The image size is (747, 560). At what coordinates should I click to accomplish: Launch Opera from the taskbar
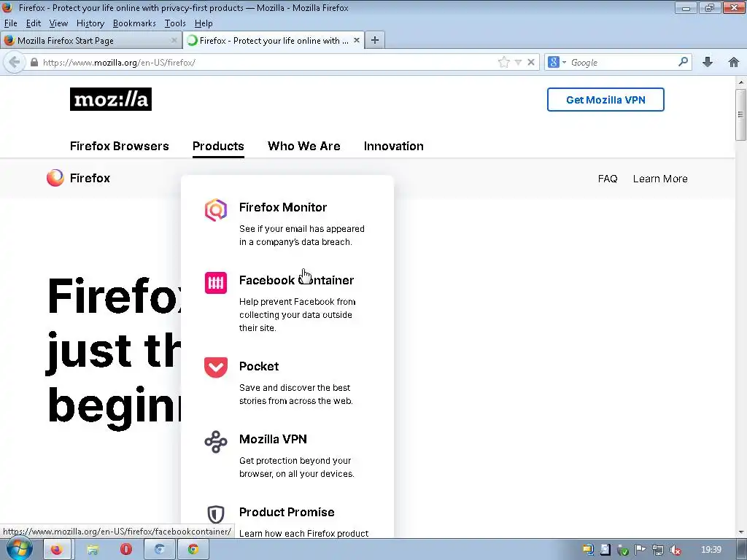tap(125, 550)
